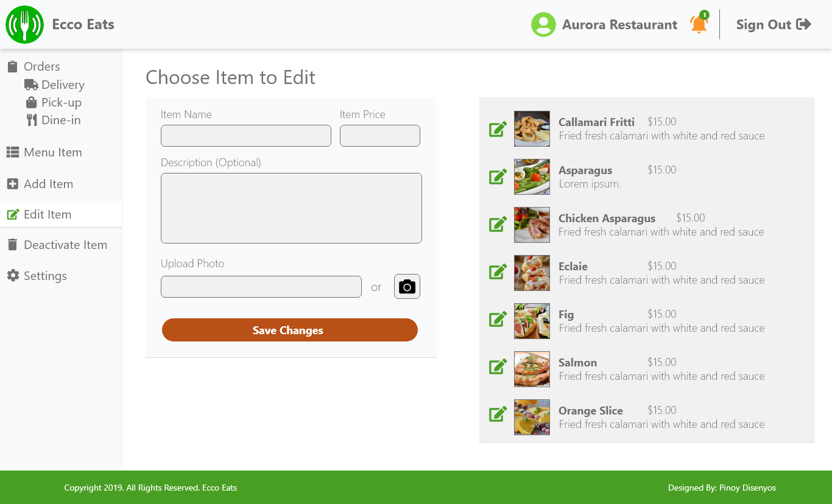Click the Item Name input field
The height and width of the screenshot is (504, 832).
(246, 136)
